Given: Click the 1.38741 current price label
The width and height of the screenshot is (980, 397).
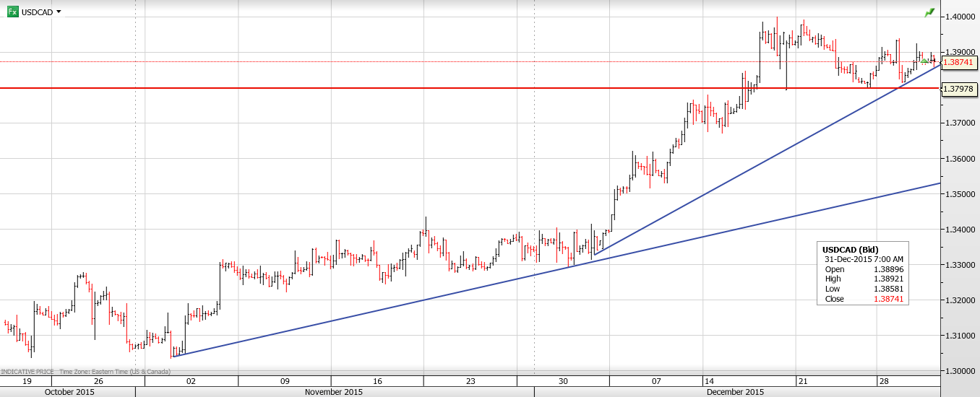Looking at the screenshot, I should click(x=960, y=64).
